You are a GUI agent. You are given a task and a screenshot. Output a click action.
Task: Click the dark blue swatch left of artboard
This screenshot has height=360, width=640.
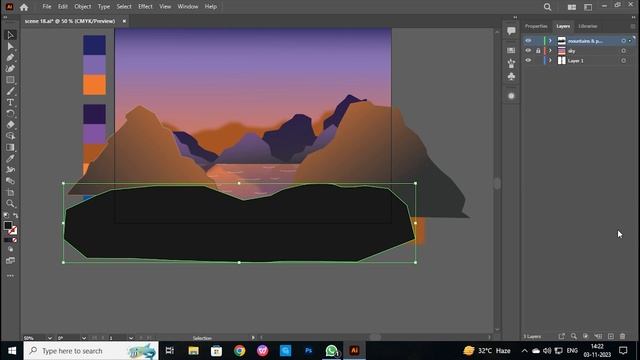pyautogui.click(x=94, y=45)
